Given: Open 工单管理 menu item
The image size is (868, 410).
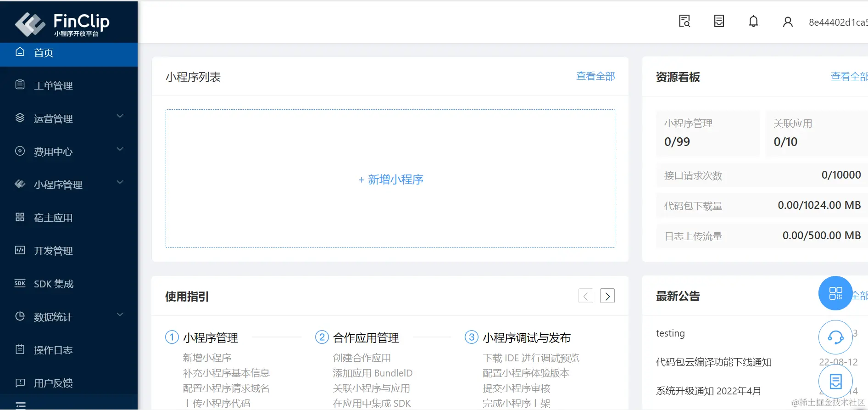Looking at the screenshot, I should pyautogui.click(x=69, y=85).
